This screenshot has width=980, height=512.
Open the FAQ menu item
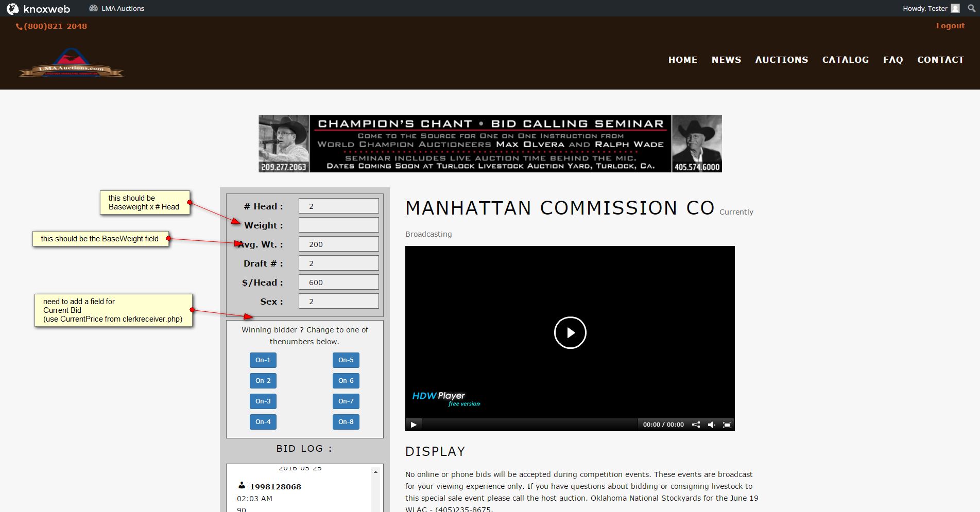coord(893,60)
